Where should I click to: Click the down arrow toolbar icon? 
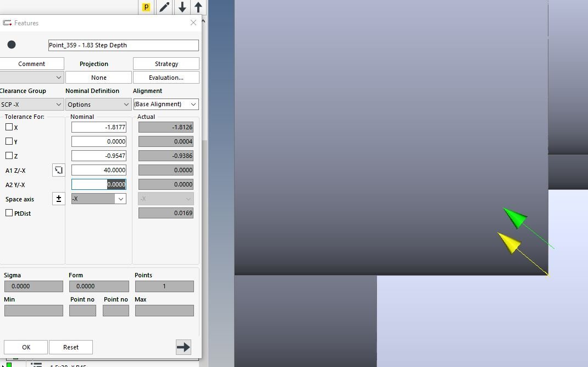point(182,7)
